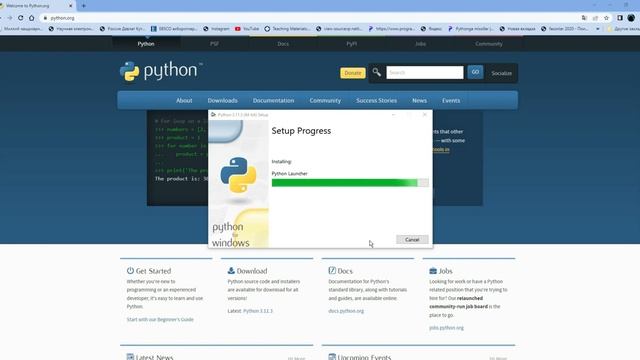Screen dimensions: 640x360
Task: Open the Socialize menu
Action: tap(501, 73)
